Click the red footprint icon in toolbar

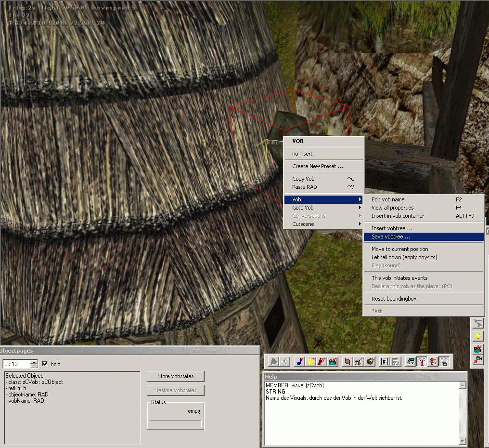tap(322, 361)
